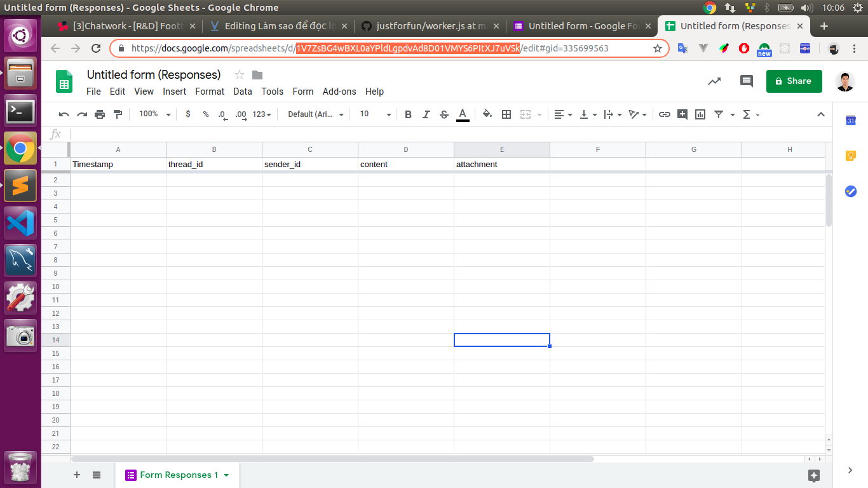Format selection as percent

click(206, 114)
